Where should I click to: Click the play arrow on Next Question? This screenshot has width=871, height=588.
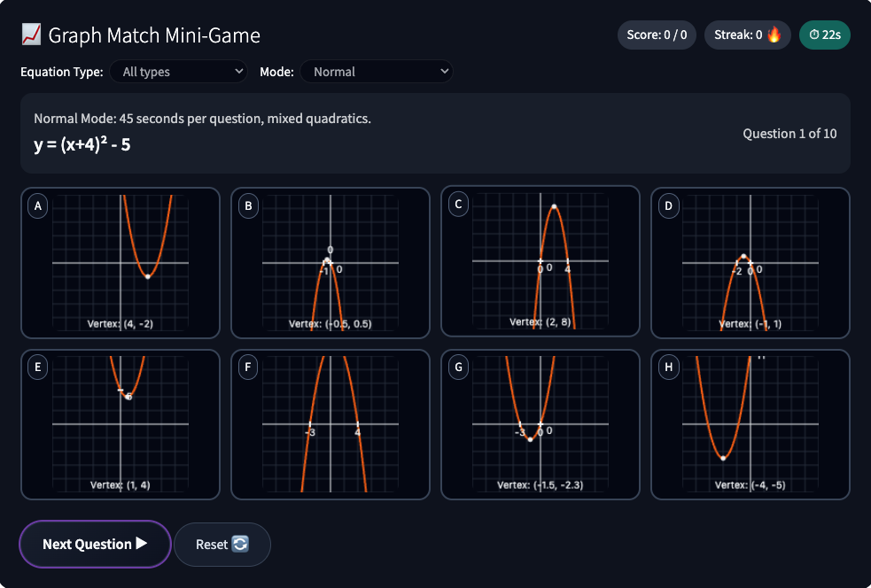pyautogui.click(x=142, y=544)
